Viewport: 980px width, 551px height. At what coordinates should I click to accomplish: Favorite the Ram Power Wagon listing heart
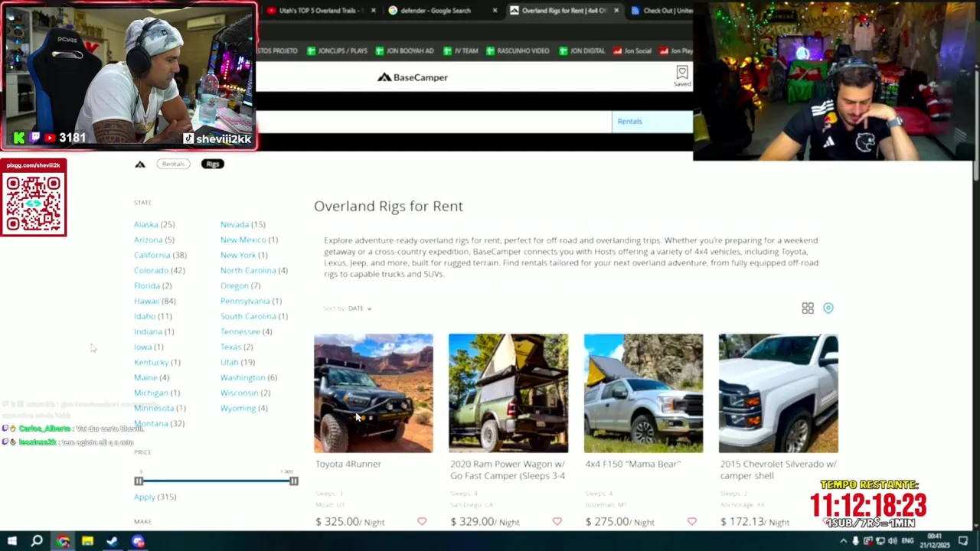(557, 521)
